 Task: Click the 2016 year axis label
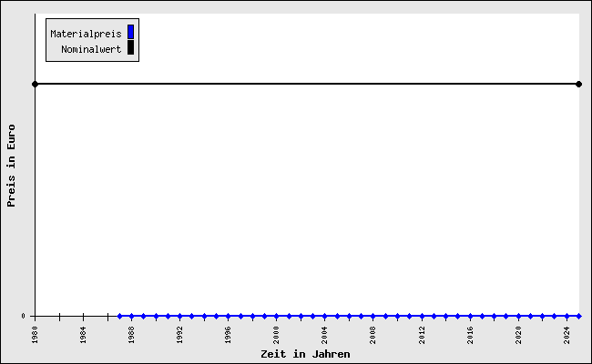470,336
